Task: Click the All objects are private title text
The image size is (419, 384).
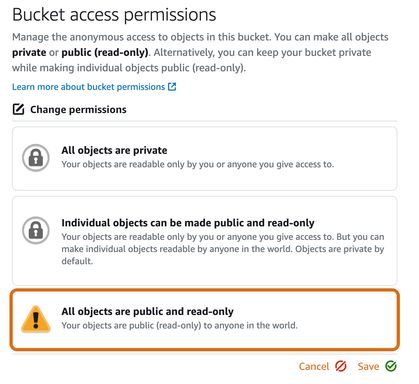Action: point(114,150)
